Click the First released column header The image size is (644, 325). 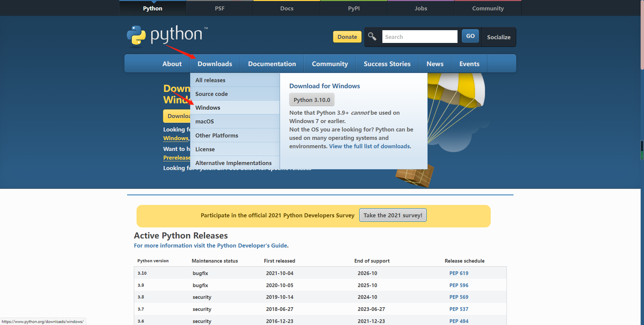(x=279, y=261)
